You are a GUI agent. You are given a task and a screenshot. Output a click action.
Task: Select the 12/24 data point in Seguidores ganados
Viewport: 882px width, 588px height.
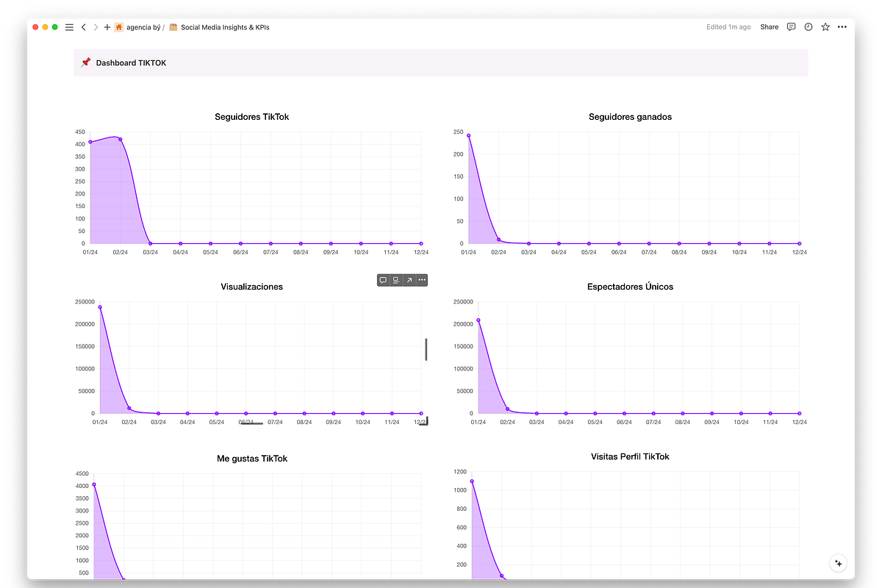click(799, 243)
